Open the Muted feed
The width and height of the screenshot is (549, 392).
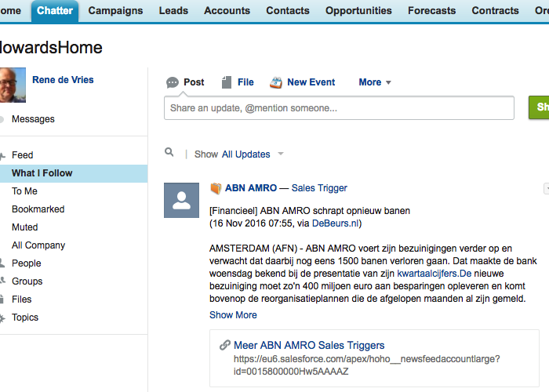click(25, 227)
